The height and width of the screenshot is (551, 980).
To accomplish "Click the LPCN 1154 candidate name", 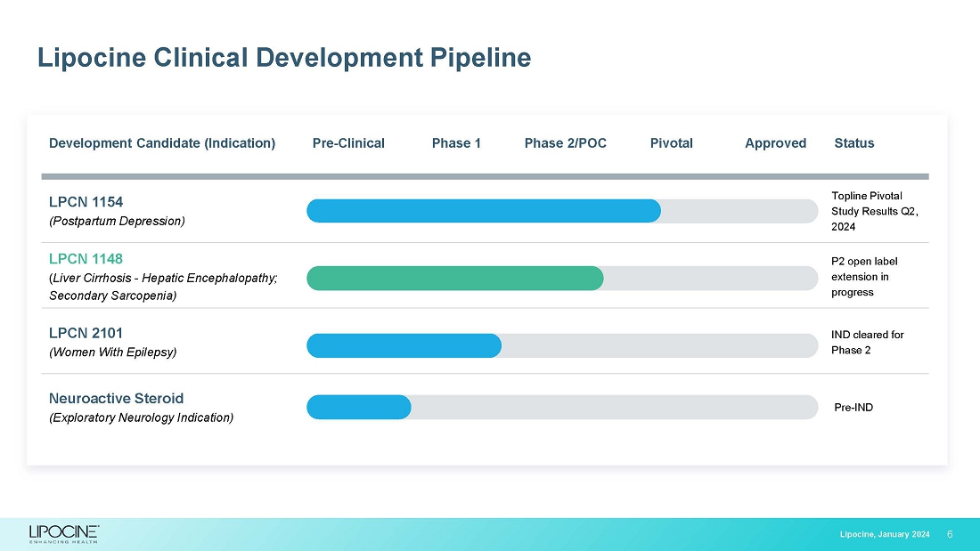I will pyautogui.click(x=86, y=202).
